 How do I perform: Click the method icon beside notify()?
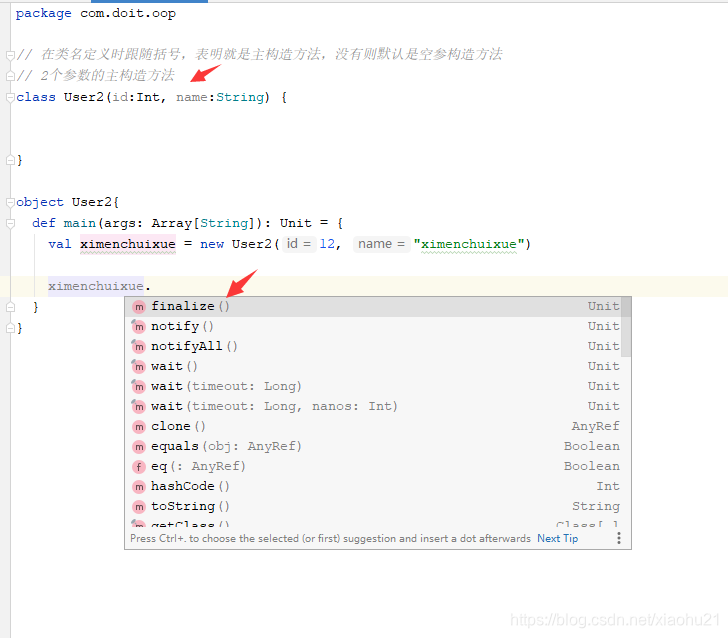click(139, 327)
